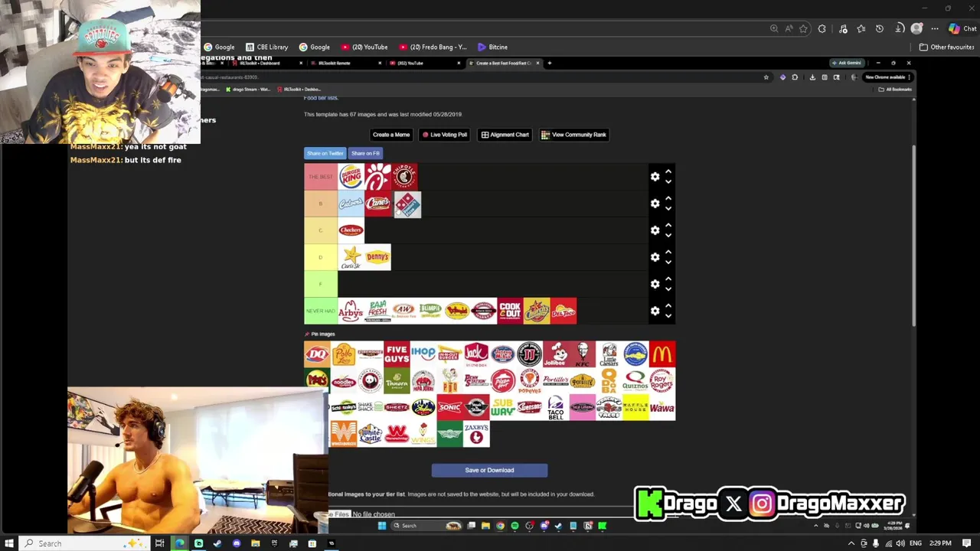The width and height of the screenshot is (980, 551).
Task: Open settings gear for C tier row
Action: click(655, 230)
